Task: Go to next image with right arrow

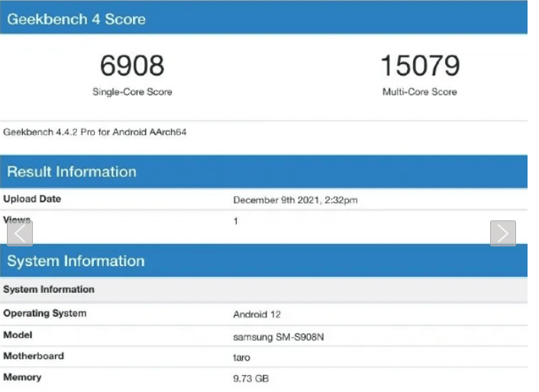Action: [503, 233]
